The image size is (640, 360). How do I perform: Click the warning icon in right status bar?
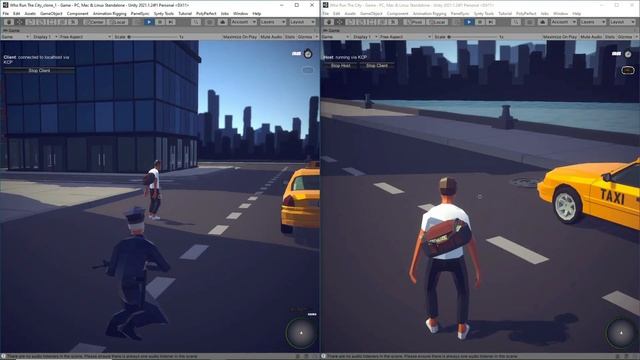[323, 356]
